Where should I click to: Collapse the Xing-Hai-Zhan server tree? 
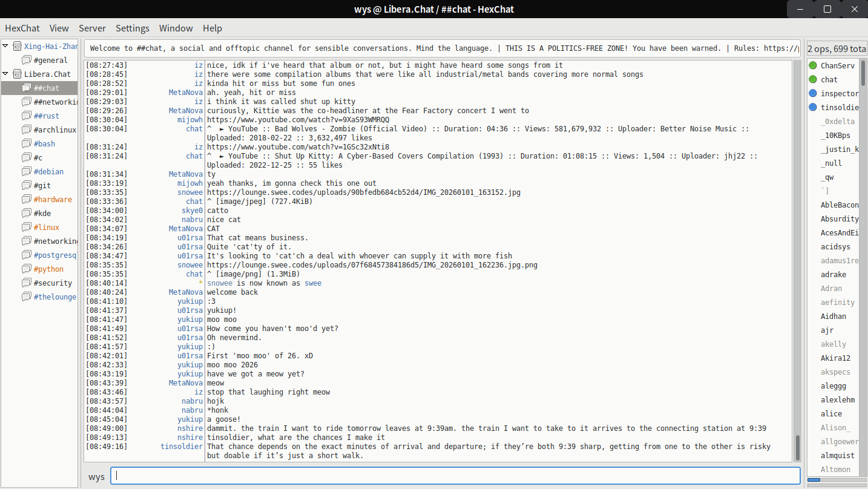pos(5,46)
